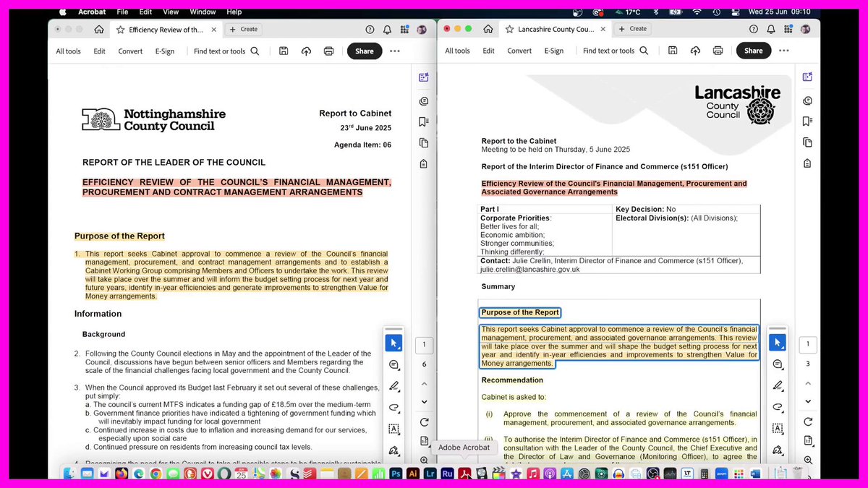
Task: Open more options ellipsis in left window
Action: tap(395, 51)
